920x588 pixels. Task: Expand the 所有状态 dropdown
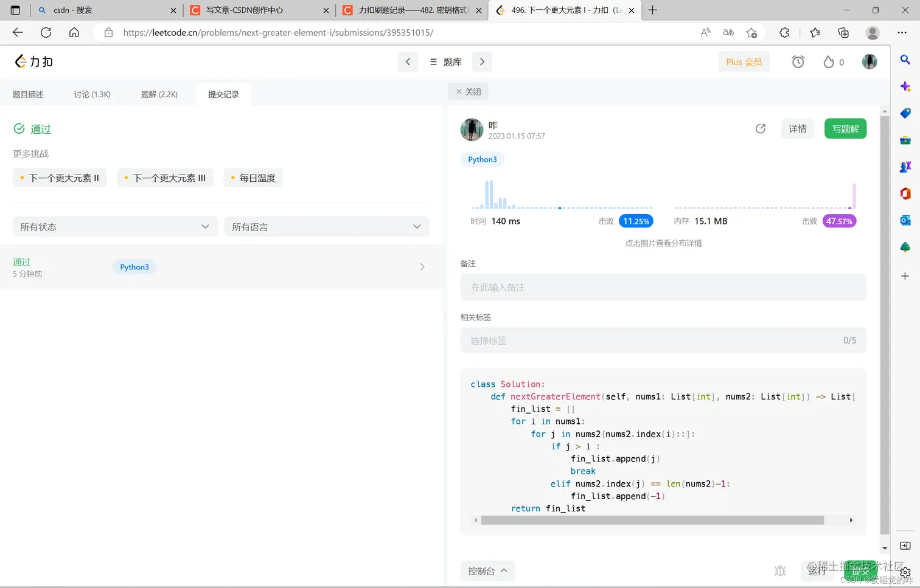[114, 226]
